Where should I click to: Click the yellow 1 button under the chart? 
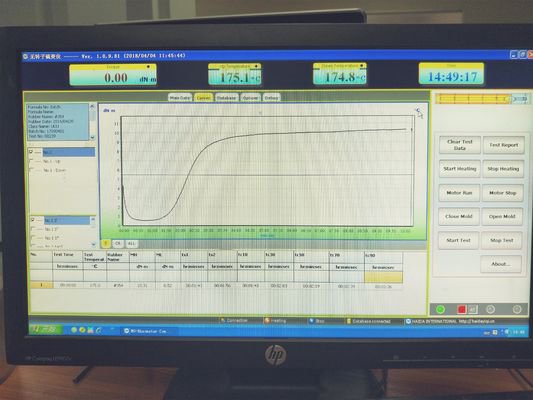coord(106,243)
